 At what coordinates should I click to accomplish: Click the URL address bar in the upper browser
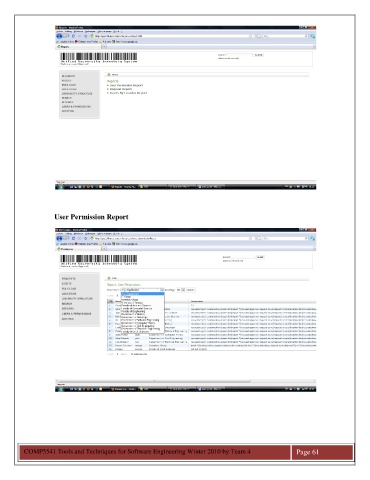[x=170, y=36]
